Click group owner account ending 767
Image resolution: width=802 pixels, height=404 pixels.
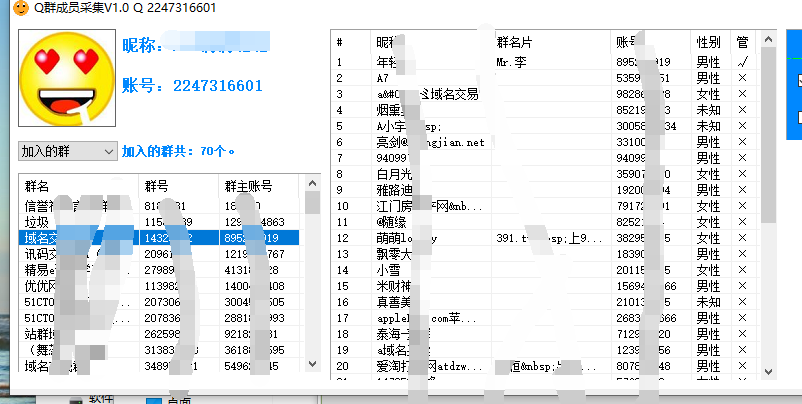point(255,254)
